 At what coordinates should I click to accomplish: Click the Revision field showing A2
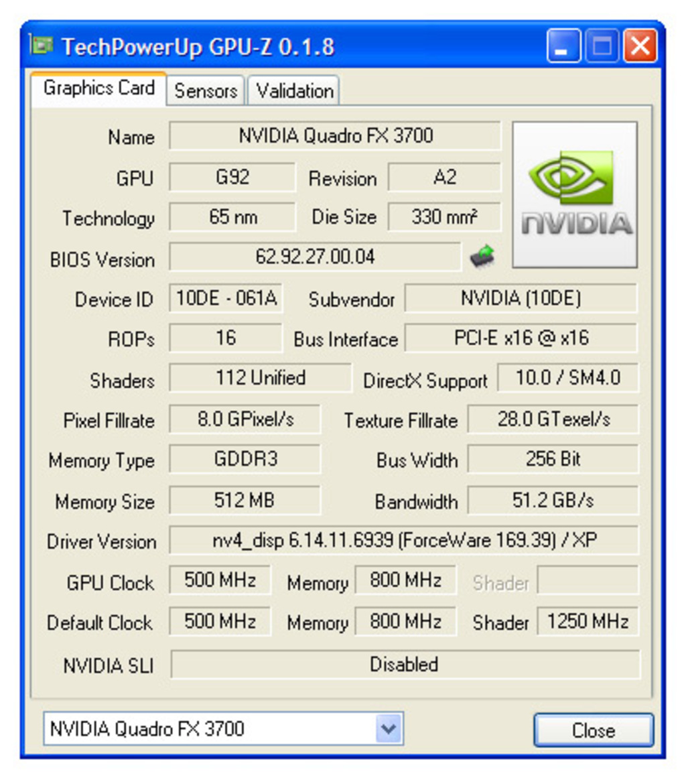coord(444,177)
